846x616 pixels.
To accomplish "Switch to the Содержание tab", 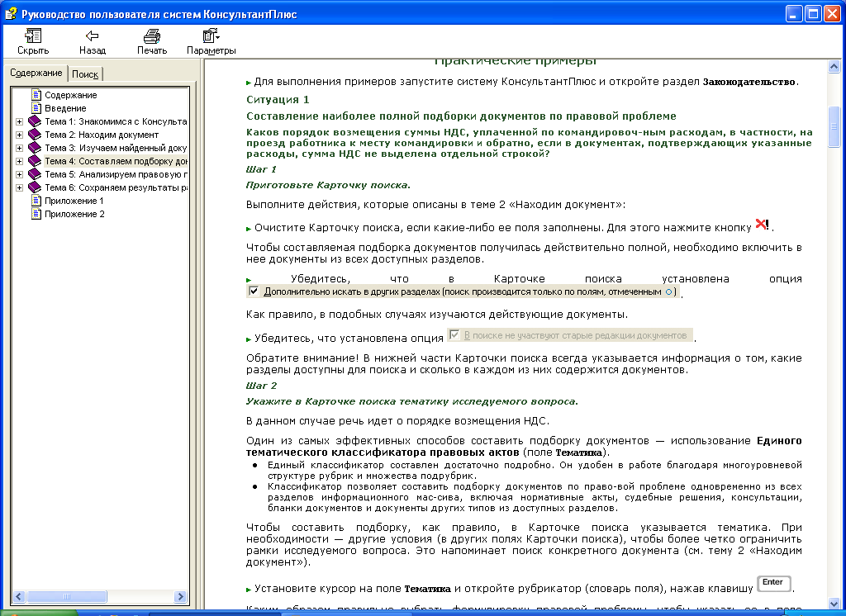I will 36,73.
